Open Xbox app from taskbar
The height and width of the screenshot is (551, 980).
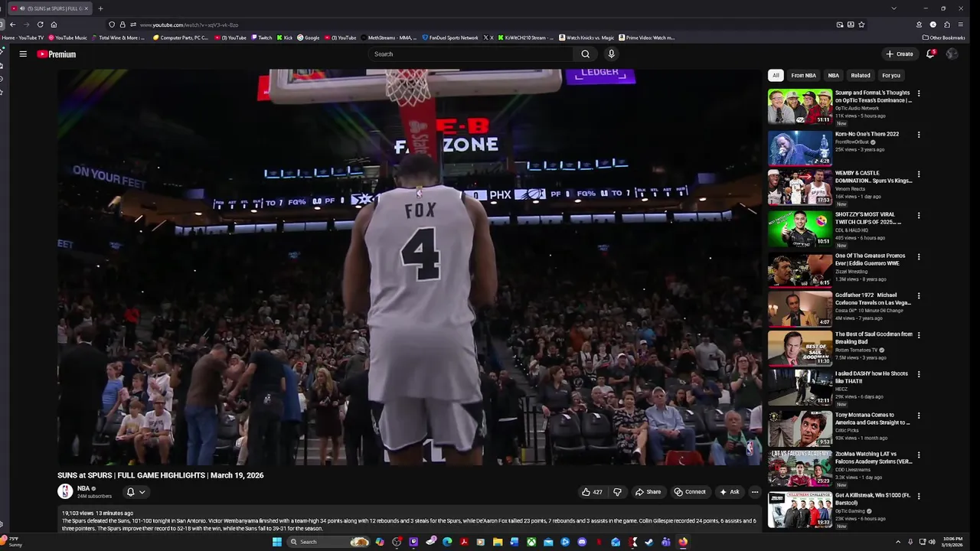pyautogui.click(x=531, y=542)
